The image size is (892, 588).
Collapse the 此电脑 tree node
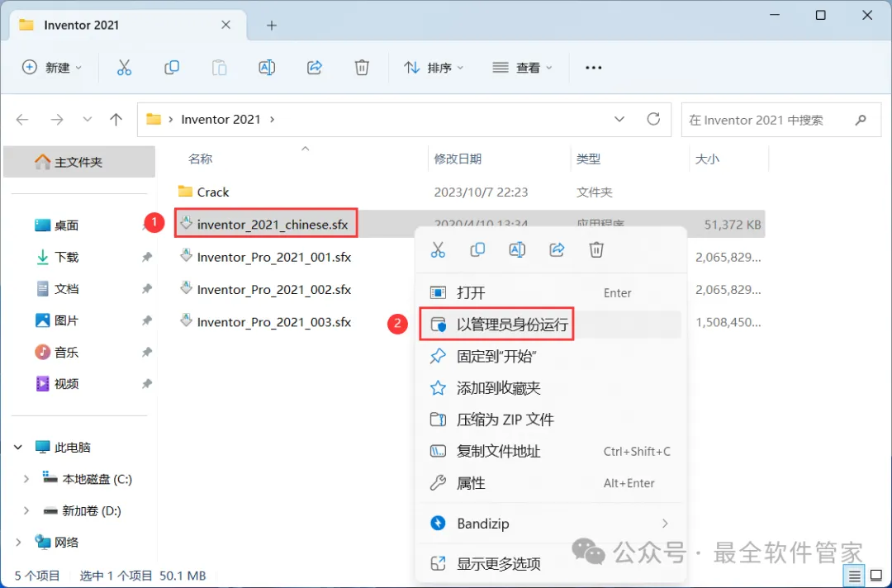[x=18, y=448]
